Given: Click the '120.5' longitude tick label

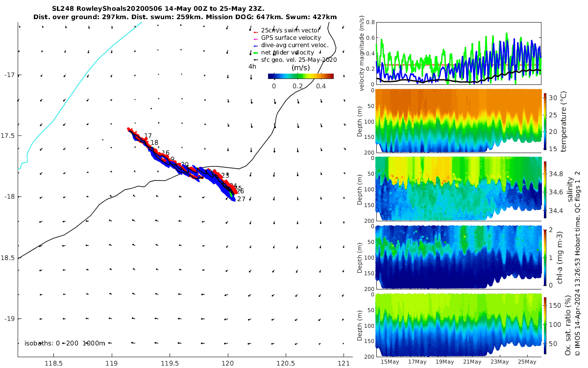Looking at the screenshot, I should 286,364.
